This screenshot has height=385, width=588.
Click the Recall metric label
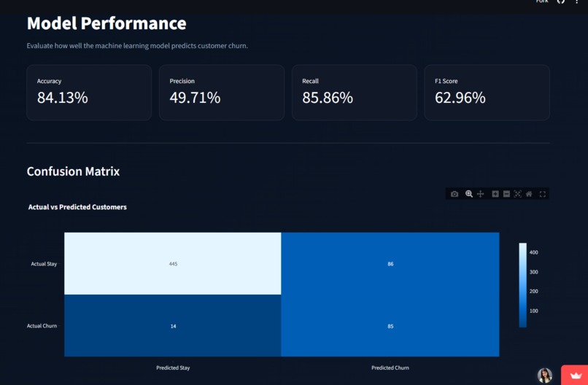[310, 81]
